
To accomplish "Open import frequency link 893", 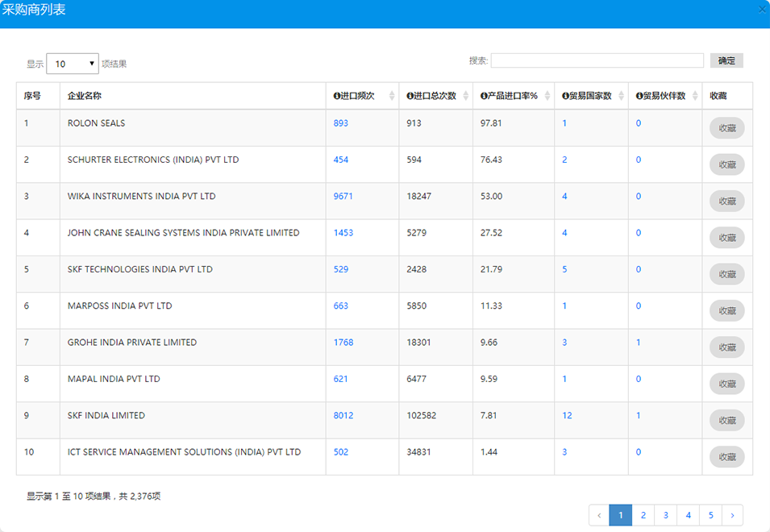I will (x=340, y=123).
